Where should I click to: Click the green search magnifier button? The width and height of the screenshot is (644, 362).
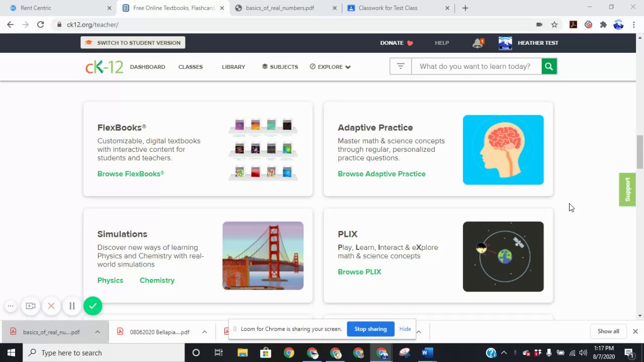point(549,66)
